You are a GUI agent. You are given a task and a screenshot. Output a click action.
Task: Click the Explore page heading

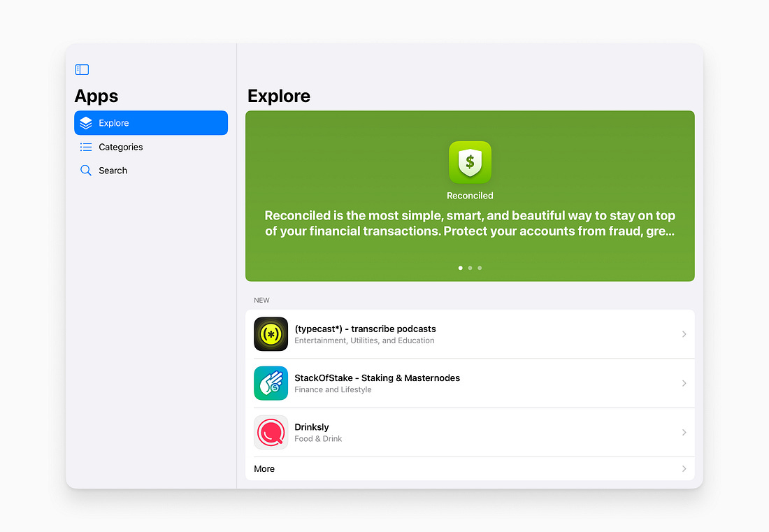pos(279,96)
